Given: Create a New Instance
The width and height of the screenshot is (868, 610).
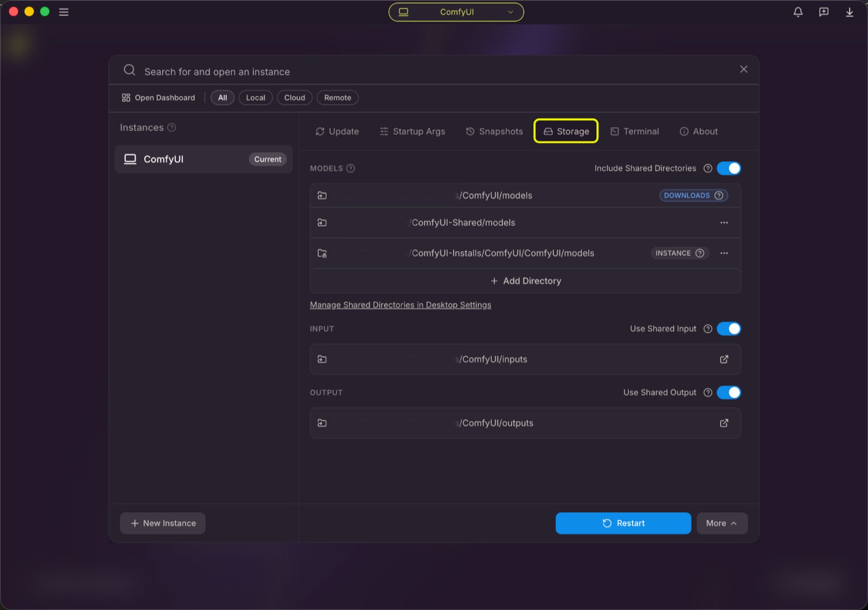Looking at the screenshot, I should 163,523.
